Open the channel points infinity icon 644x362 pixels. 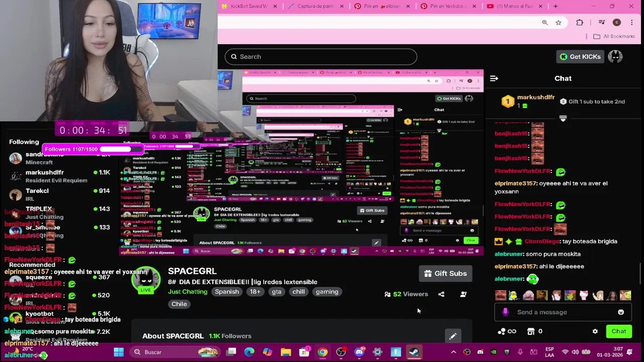[507, 331]
